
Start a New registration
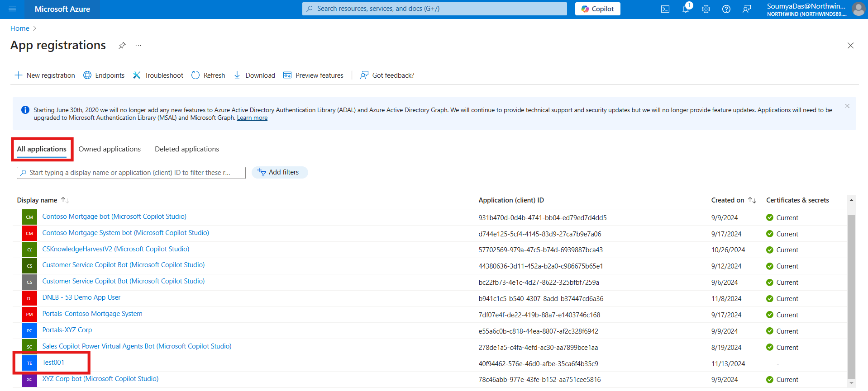[x=45, y=75]
